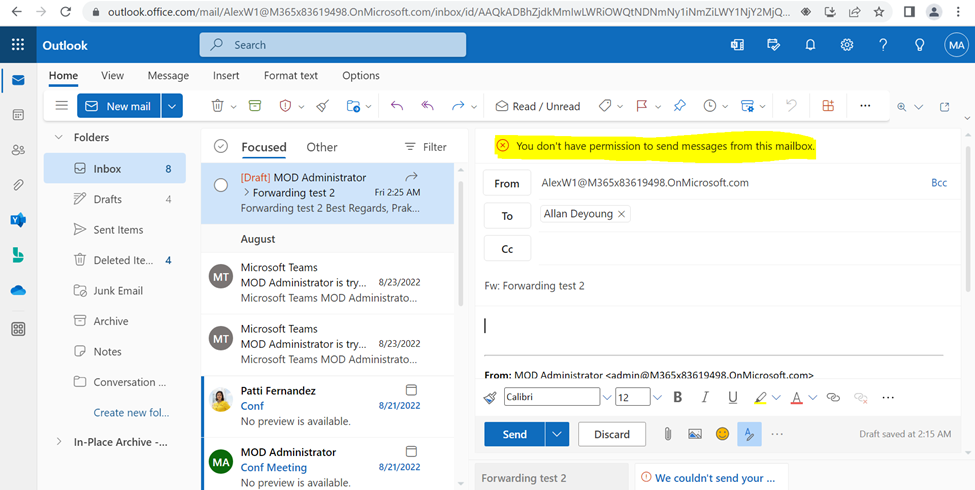Click Create new folder link
975x490 pixels.
(131, 412)
